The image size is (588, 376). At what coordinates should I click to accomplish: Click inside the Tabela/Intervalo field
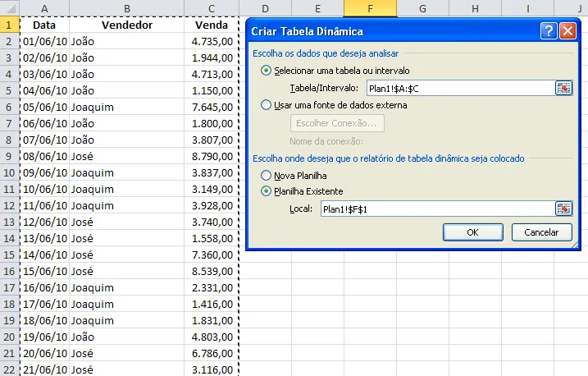coord(460,89)
